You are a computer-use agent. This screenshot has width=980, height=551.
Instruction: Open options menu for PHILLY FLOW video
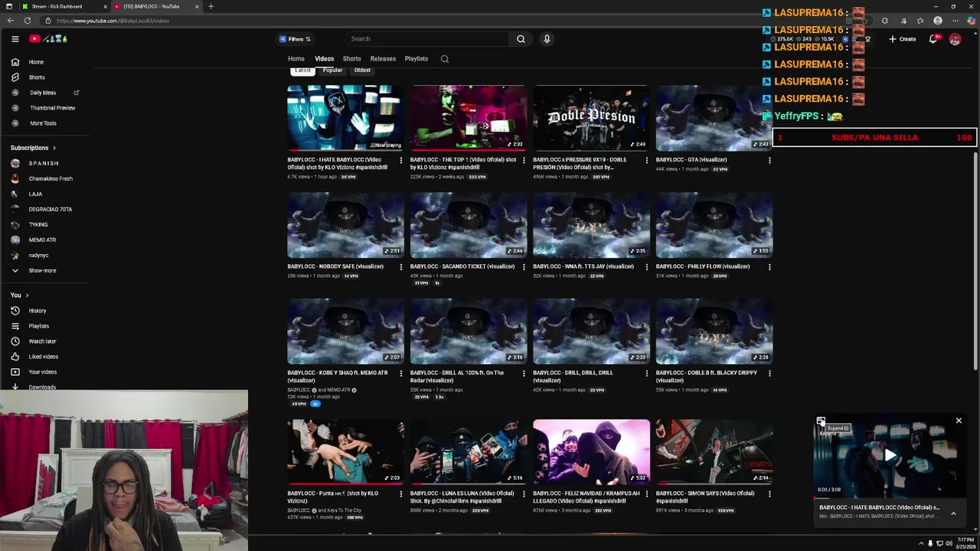click(769, 266)
